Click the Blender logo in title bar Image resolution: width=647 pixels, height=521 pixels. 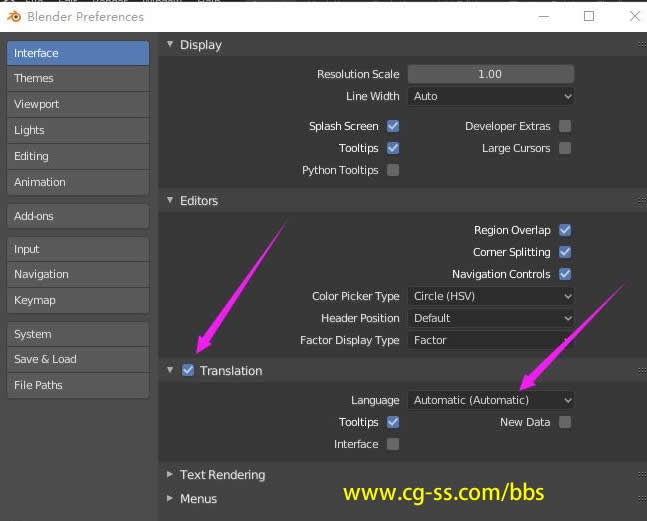tap(11, 16)
